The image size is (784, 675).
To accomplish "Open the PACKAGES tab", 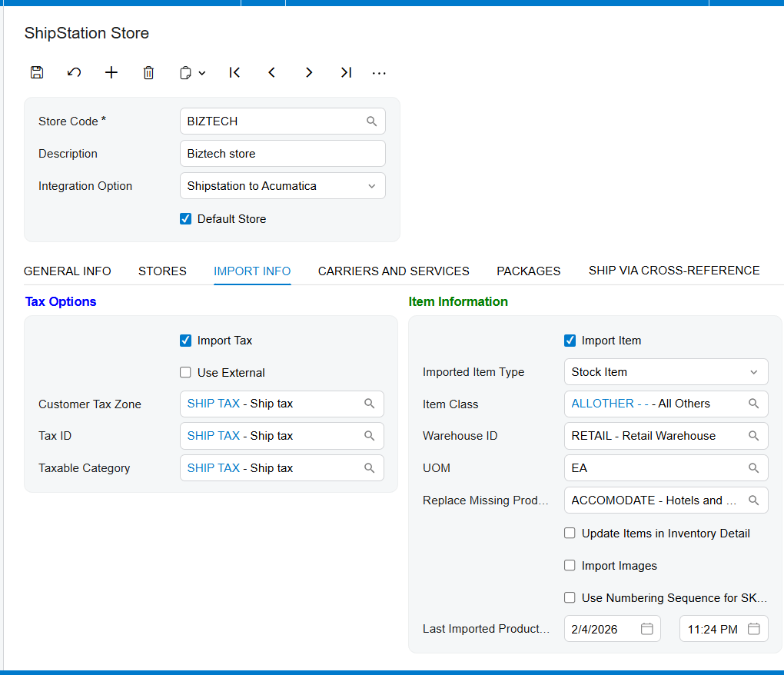I will tap(529, 271).
